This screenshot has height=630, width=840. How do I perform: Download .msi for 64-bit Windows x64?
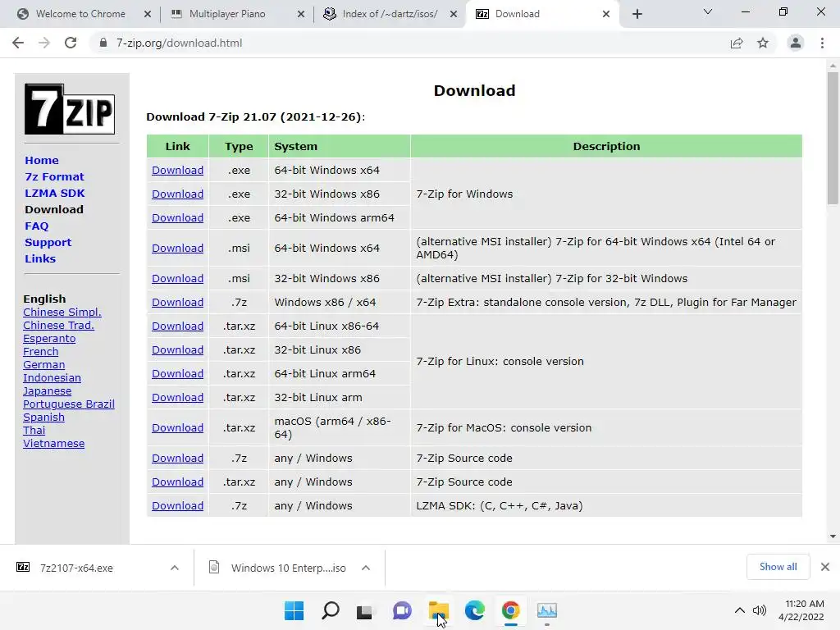point(177,248)
